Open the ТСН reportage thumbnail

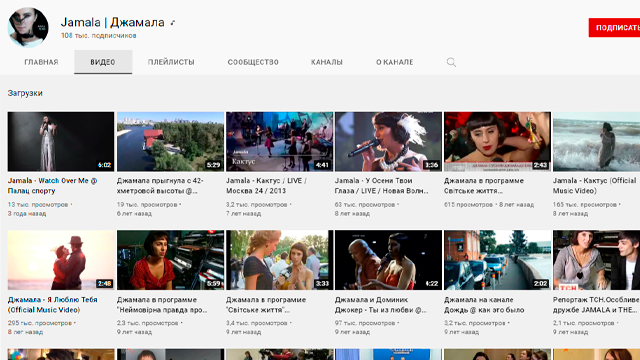596,260
